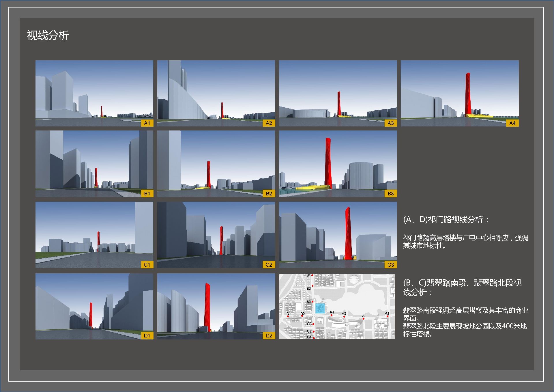Click the B1 red dot on map
The width and height of the screenshot is (554, 392).
point(312,275)
